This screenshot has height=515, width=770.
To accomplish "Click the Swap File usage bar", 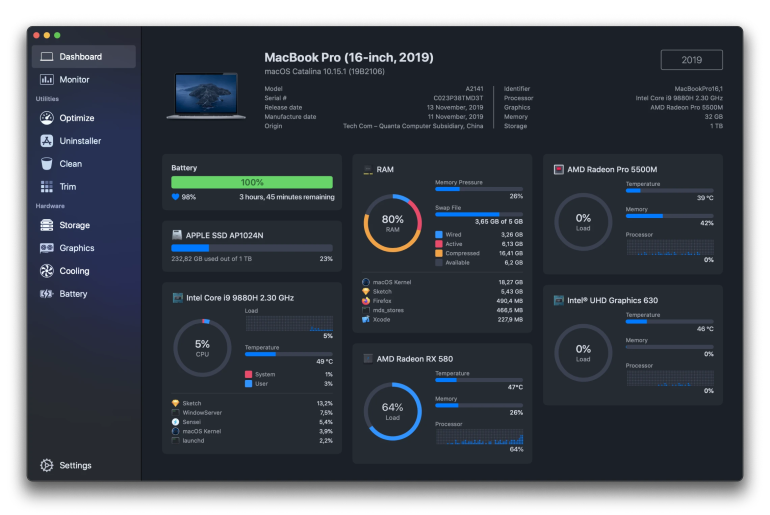I will [x=479, y=215].
